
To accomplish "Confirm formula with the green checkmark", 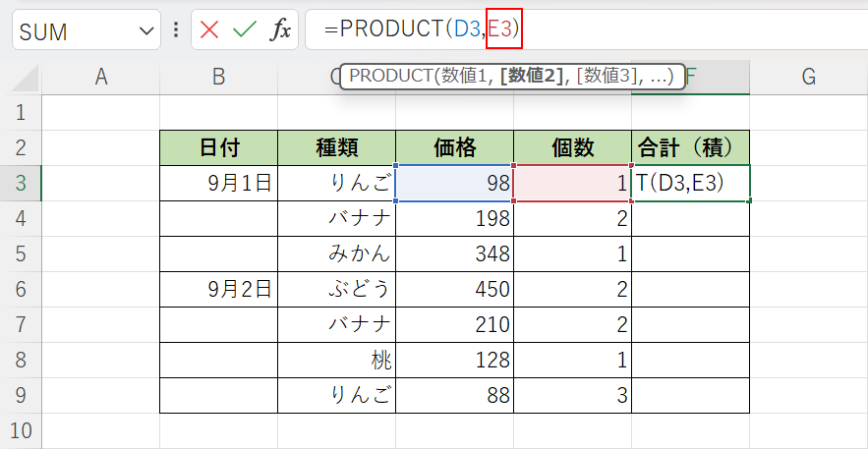I will (x=244, y=30).
